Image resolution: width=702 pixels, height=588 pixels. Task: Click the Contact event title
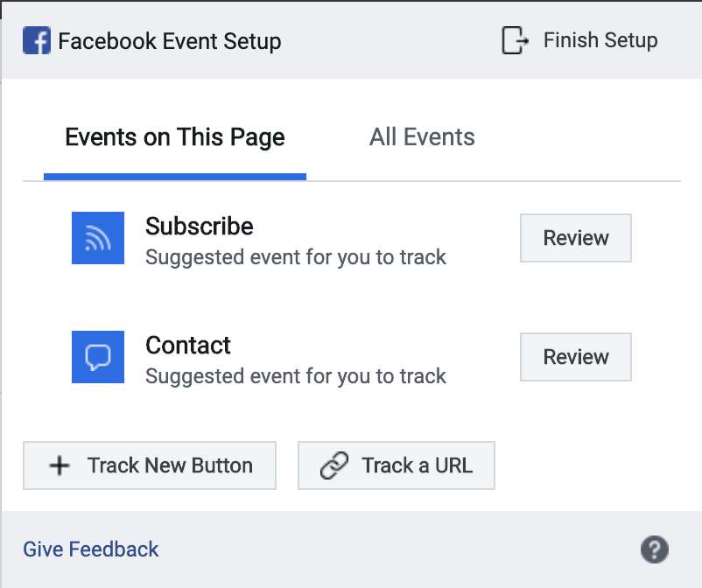(x=188, y=345)
